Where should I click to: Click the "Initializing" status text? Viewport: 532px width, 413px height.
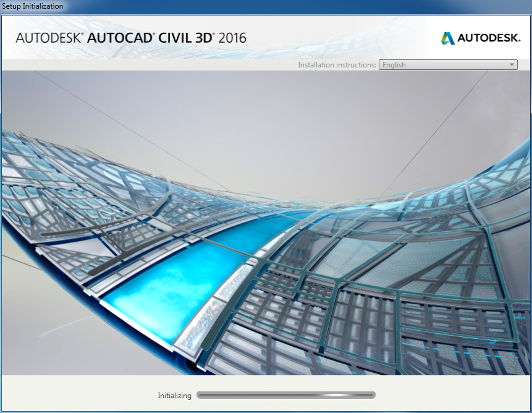[x=174, y=396]
